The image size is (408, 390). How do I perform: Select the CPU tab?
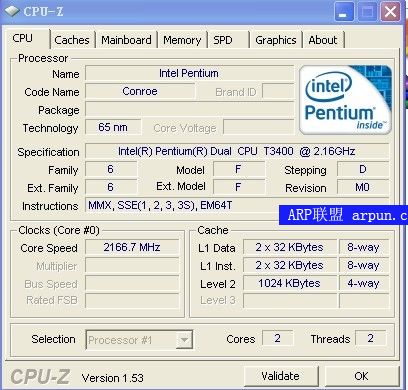(28, 38)
